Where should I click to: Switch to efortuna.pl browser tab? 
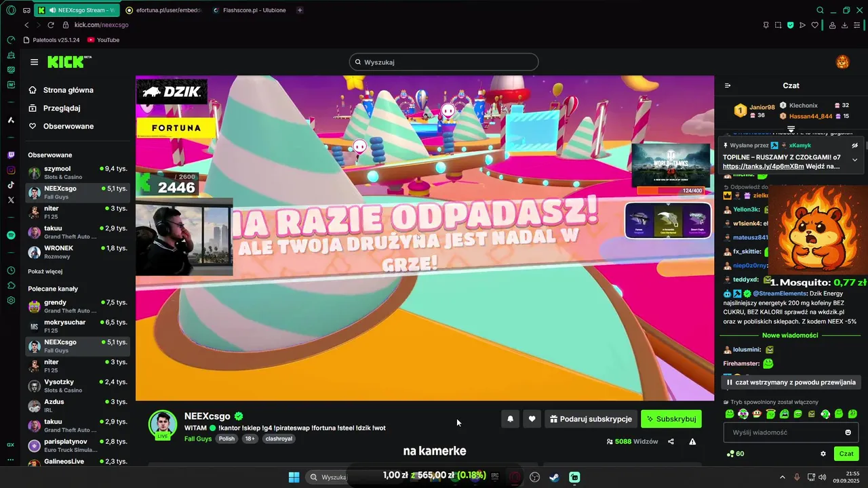[163, 10]
